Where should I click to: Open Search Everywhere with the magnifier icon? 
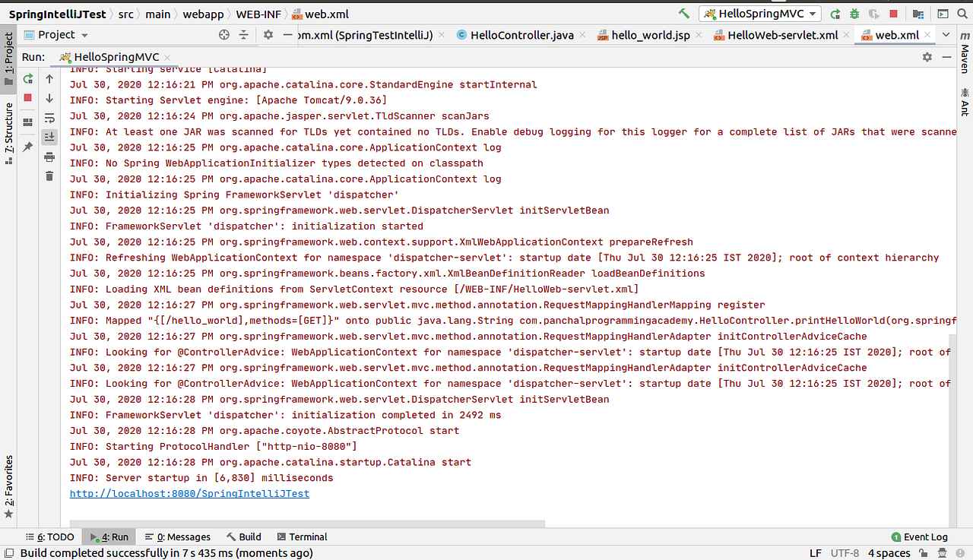click(x=962, y=14)
